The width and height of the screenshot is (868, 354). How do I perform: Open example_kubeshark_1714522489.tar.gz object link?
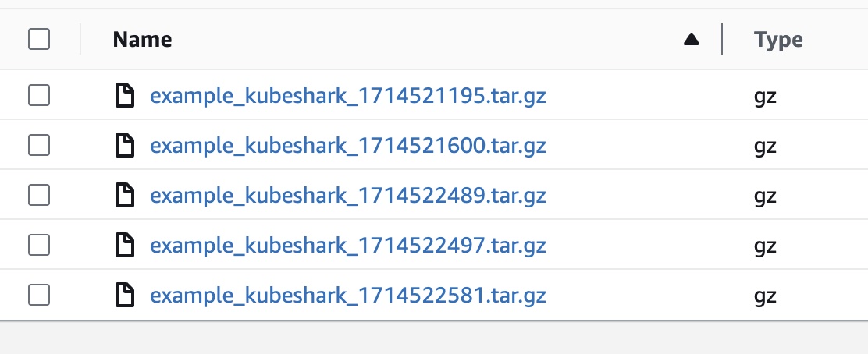(347, 196)
